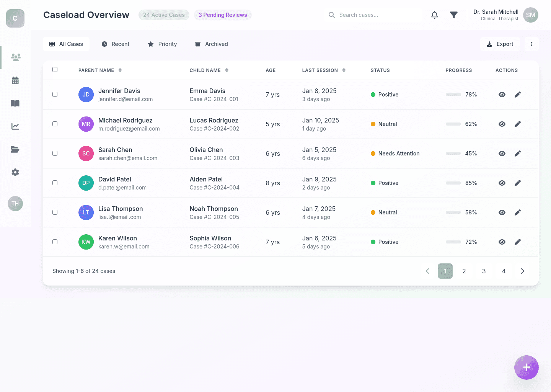View Olivia Chen's case details via eye icon
The image size is (551, 392).
502,154
